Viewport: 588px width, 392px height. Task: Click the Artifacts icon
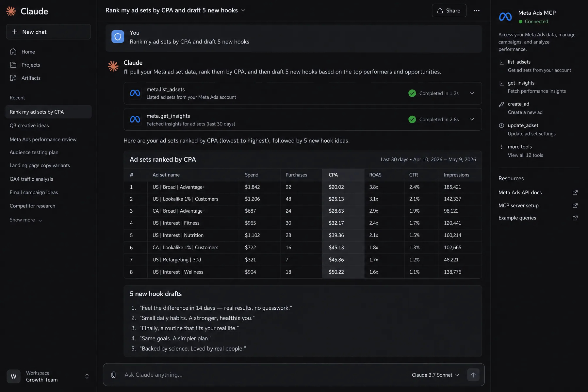click(x=13, y=78)
